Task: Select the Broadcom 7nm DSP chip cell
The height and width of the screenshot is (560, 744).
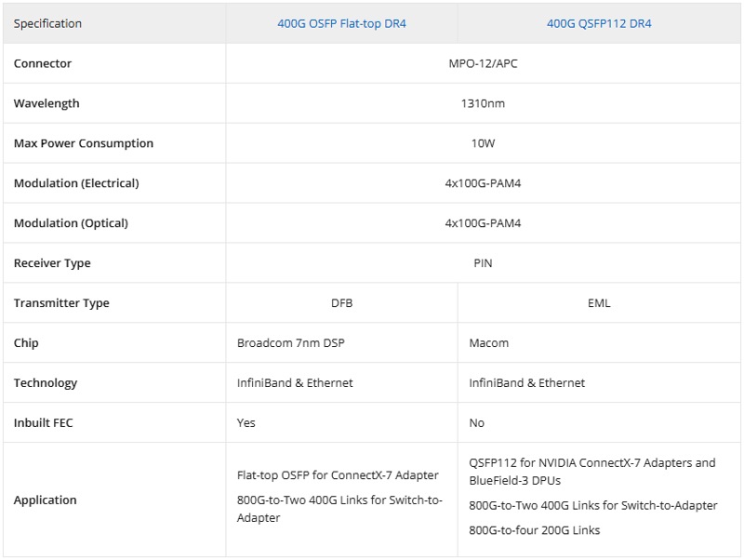Action: (x=291, y=343)
